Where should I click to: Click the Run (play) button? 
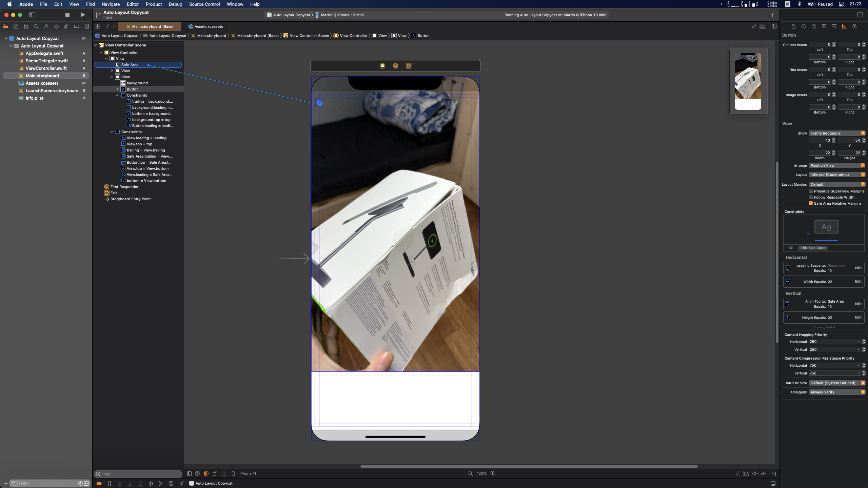(82, 15)
